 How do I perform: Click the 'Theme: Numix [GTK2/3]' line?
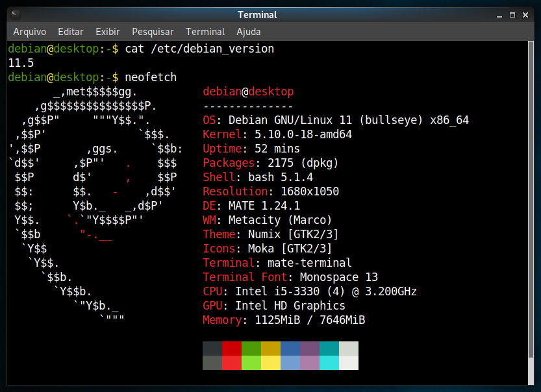click(x=270, y=234)
